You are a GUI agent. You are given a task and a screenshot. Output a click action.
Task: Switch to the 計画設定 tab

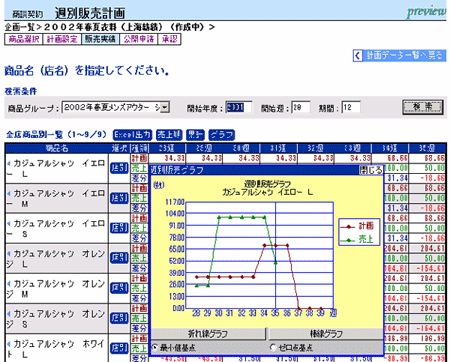[62, 39]
